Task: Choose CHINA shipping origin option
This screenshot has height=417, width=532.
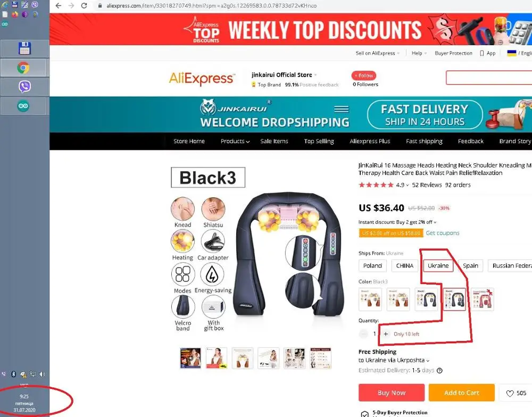Action: pyautogui.click(x=405, y=265)
